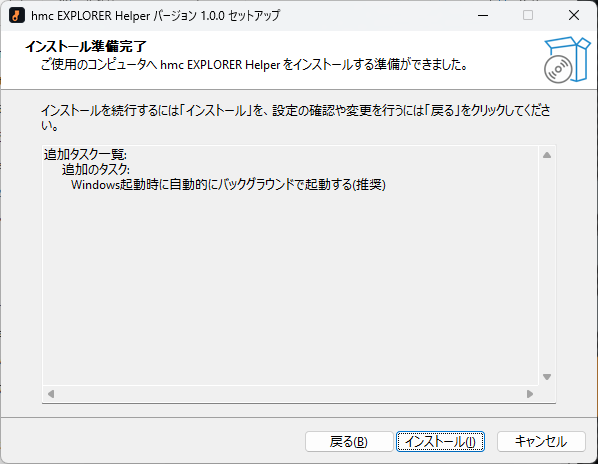This screenshot has width=598, height=464.
Task: Click the installer box and disc icon
Action: 567,59
